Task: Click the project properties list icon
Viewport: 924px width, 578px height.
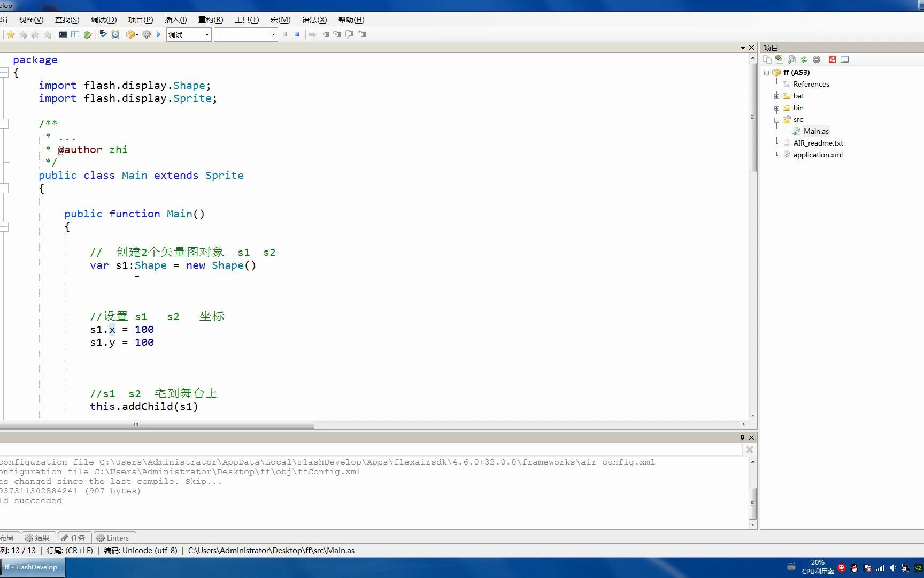Action: [x=845, y=59]
